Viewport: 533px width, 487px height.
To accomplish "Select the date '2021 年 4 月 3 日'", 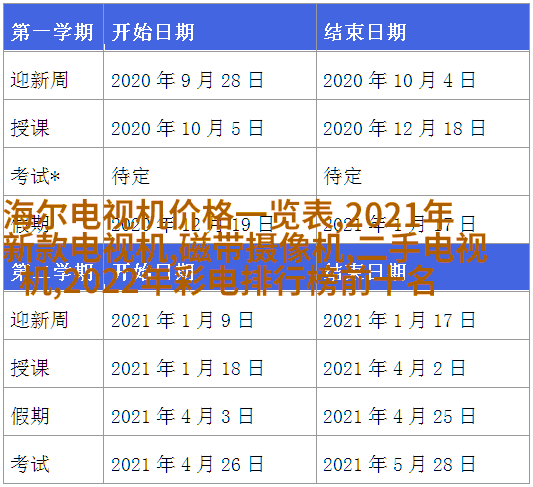I will [x=182, y=416].
